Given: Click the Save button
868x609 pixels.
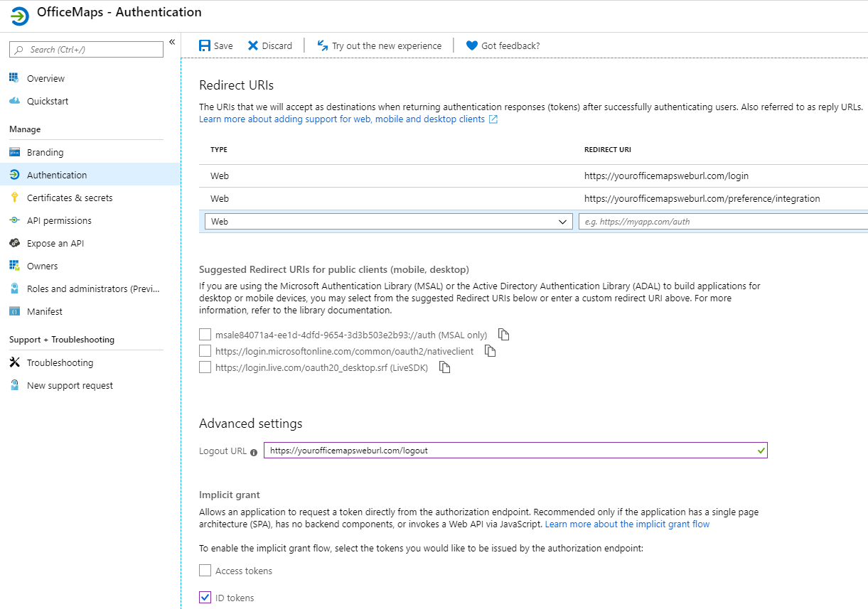Looking at the screenshot, I should (216, 45).
